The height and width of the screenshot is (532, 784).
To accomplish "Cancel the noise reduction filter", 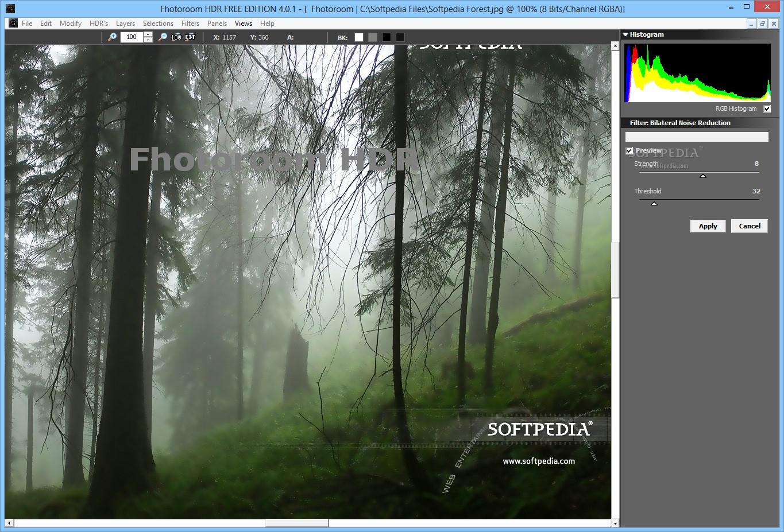I will (750, 226).
